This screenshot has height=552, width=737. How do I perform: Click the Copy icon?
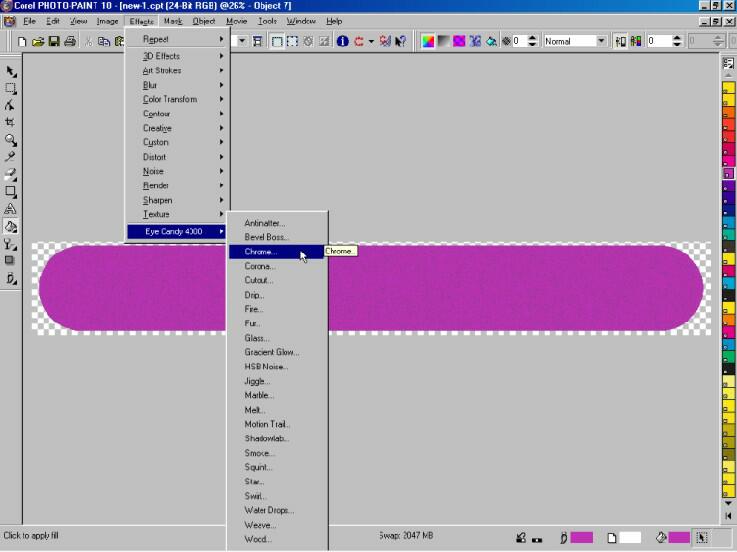point(104,41)
